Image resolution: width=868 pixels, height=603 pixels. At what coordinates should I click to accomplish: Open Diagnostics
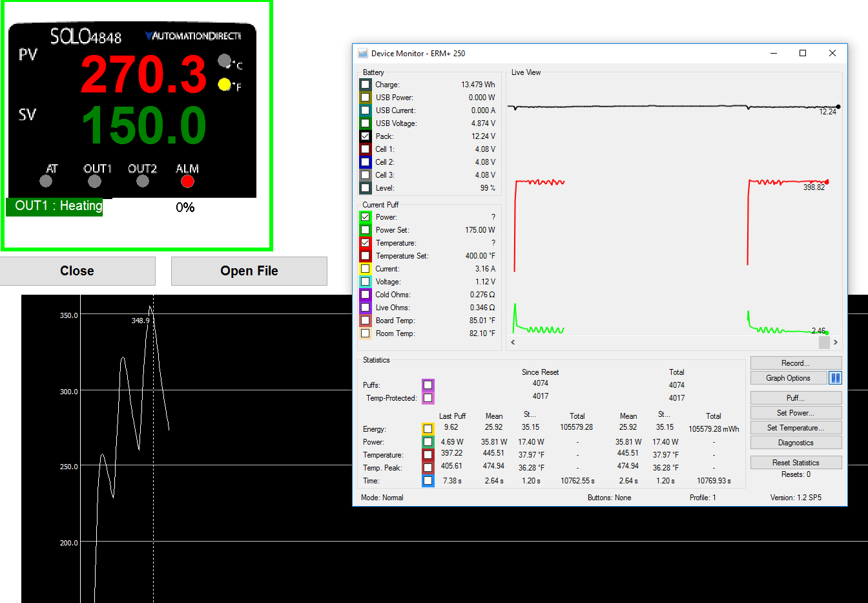(x=796, y=443)
